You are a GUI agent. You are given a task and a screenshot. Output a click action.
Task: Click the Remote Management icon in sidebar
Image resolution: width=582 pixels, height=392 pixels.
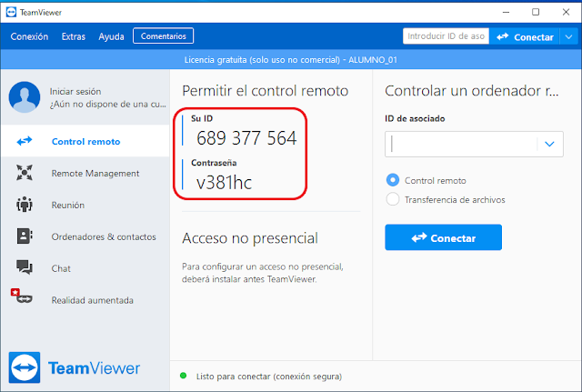pos(25,173)
